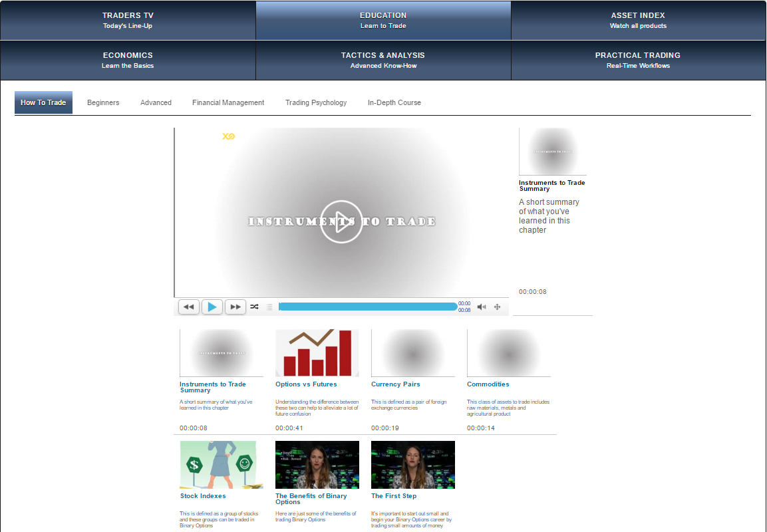Click the blue play button in the control bar
Image resolution: width=767 pixels, height=532 pixels.
click(212, 307)
